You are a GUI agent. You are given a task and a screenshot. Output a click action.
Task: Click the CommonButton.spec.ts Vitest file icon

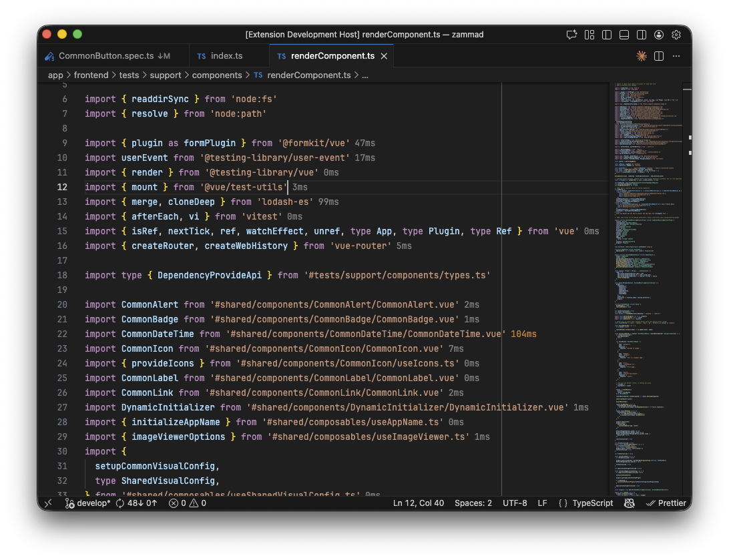(50, 56)
